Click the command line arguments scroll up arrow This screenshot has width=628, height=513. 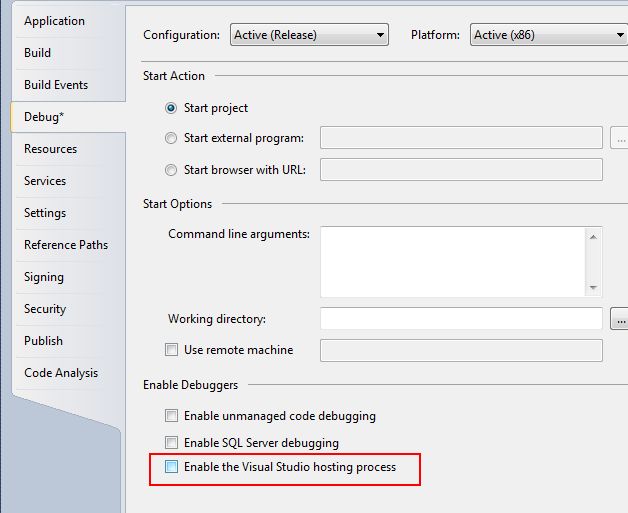click(x=593, y=237)
